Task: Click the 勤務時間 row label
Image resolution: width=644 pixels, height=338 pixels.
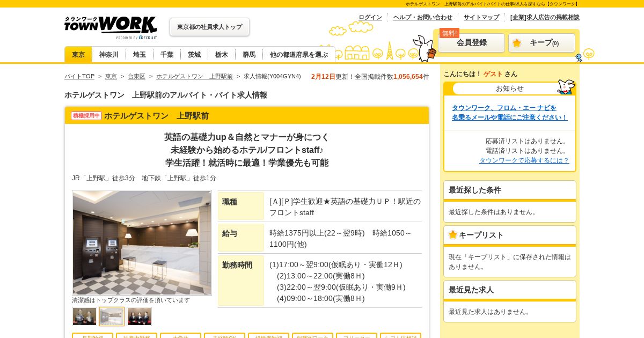Action: [241, 281]
